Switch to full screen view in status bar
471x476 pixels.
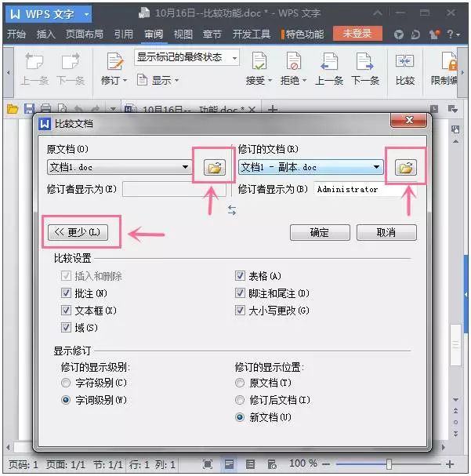(208, 464)
